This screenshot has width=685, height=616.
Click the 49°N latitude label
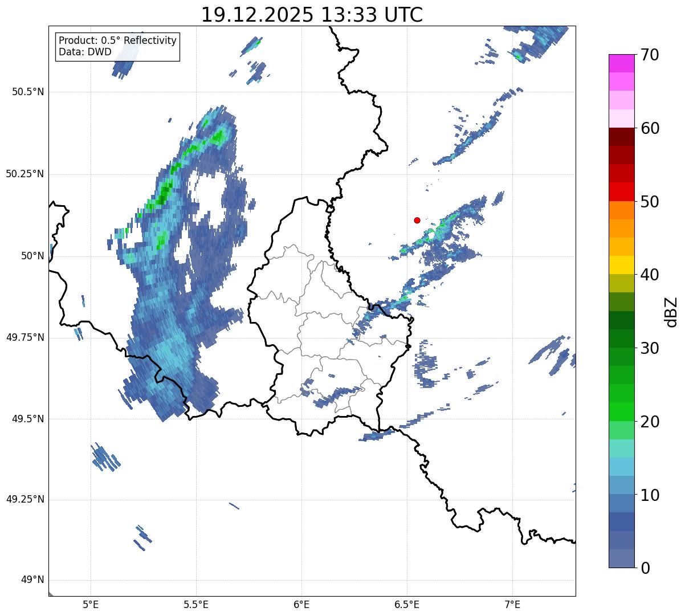(x=32, y=580)
